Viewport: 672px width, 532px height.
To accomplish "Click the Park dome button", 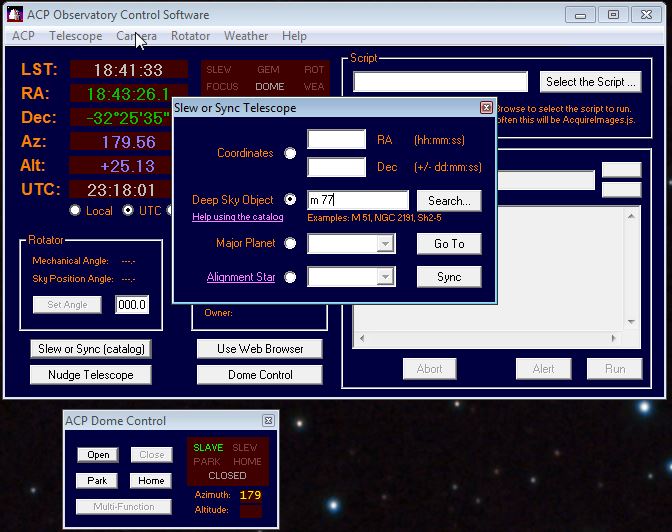I will tap(97, 480).
